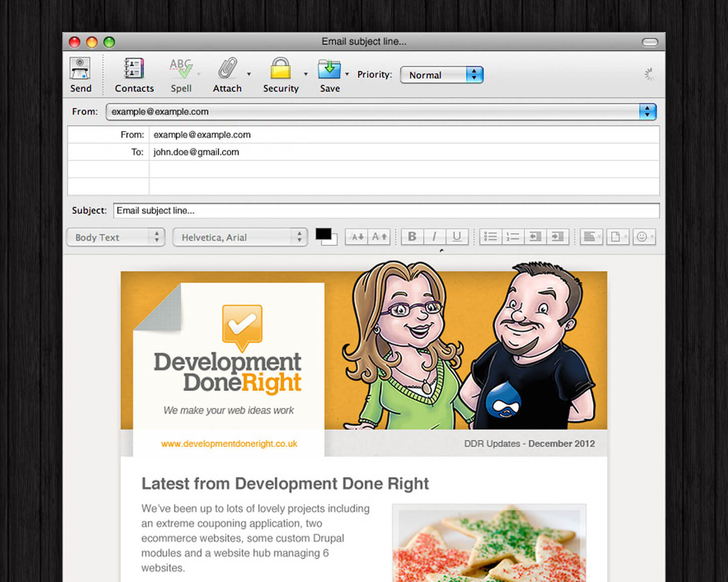The width and height of the screenshot is (728, 582).
Task: Outdent the text with decrease indent
Action: (535, 237)
